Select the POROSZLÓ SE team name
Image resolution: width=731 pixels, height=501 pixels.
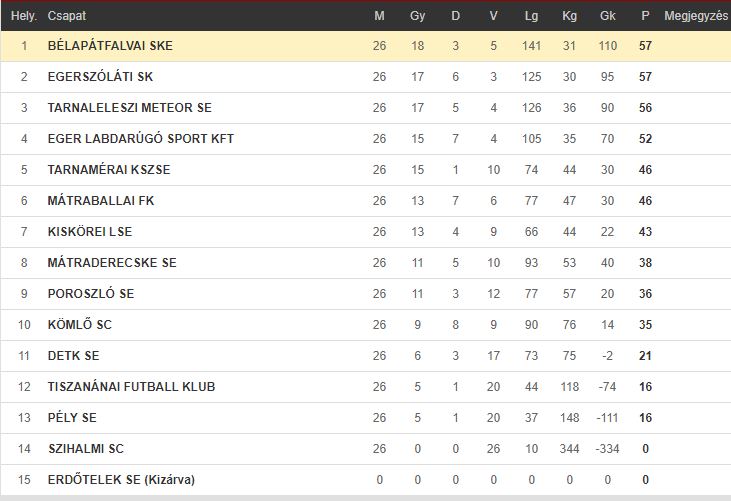[90, 294]
